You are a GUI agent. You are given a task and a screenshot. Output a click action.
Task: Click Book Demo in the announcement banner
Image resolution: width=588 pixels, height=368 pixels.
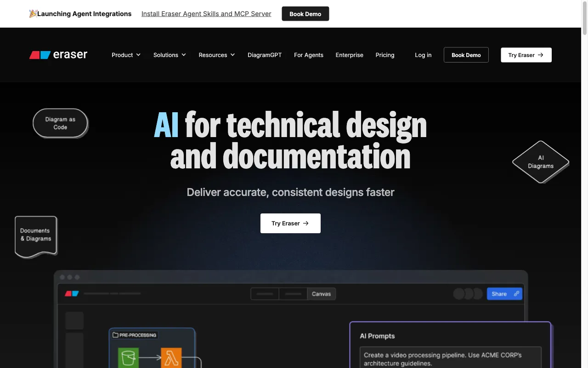click(305, 14)
